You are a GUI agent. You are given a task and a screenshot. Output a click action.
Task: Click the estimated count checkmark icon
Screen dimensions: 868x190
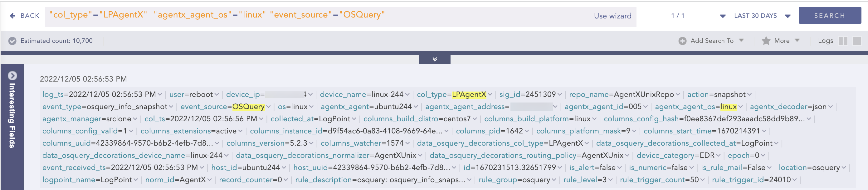(x=12, y=41)
